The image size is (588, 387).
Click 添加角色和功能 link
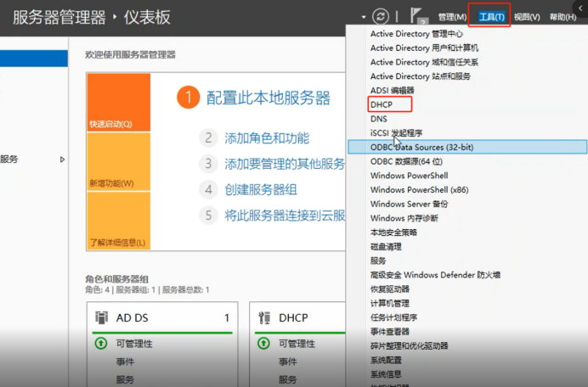(267, 138)
